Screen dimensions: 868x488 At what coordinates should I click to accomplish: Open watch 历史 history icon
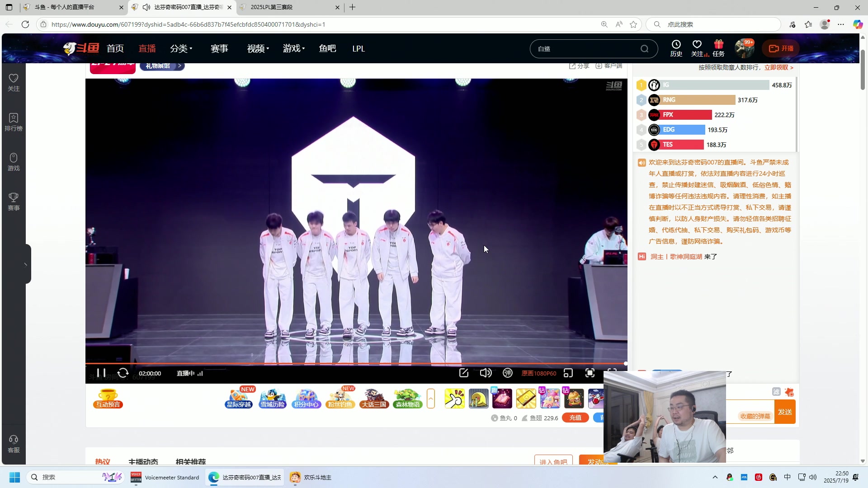(676, 48)
